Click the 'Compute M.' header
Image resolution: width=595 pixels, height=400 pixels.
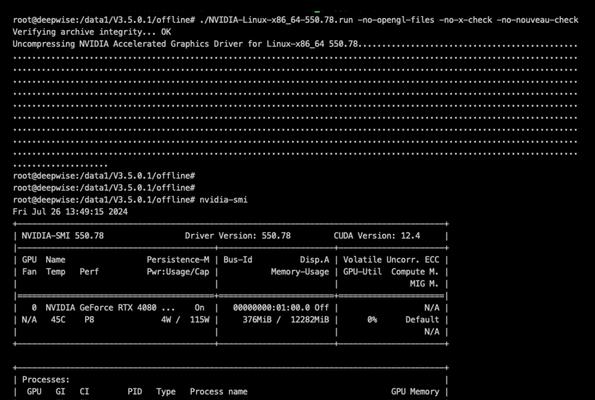tap(415, 272)
